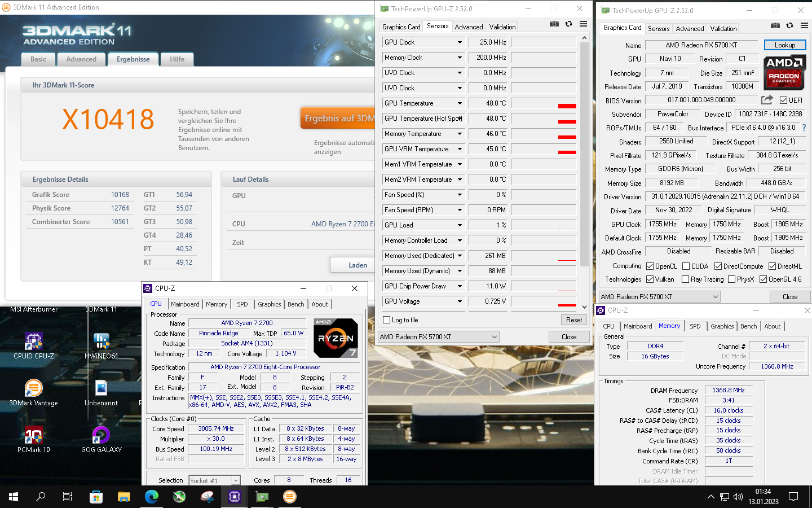Switch to the 3DMark Hilfe tab
Image resolution: width=812 pixels, height=508 pixels.
177,59
